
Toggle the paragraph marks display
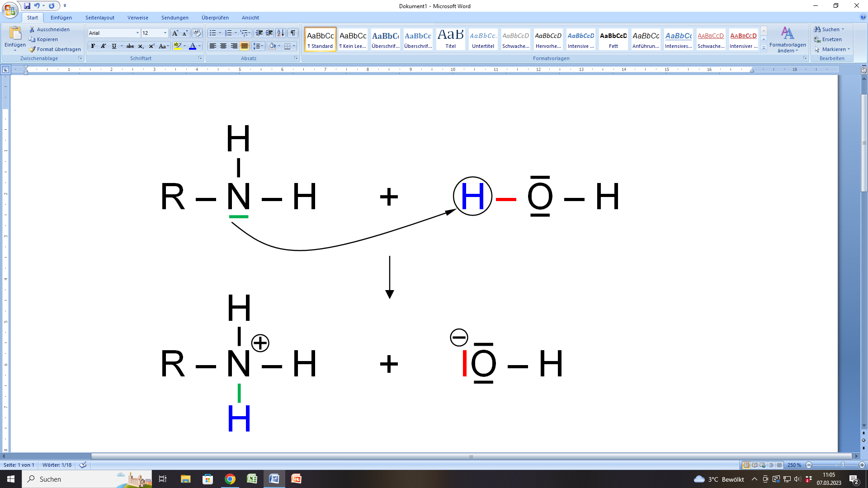[293, 33]
